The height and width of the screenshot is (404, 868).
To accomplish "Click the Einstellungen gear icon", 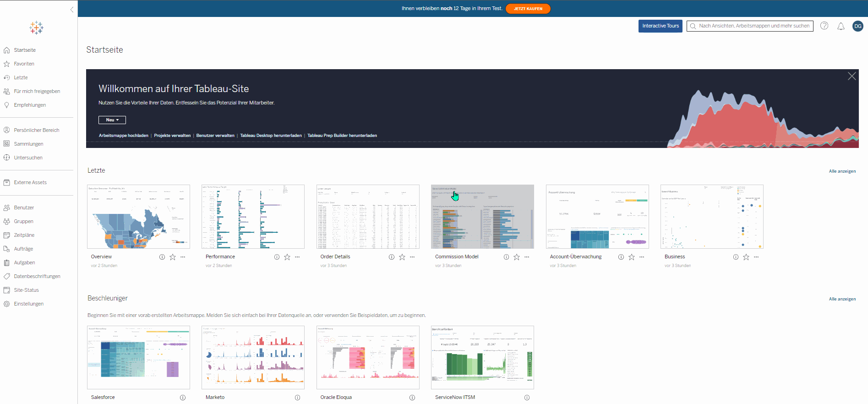I will coord(6,304).
